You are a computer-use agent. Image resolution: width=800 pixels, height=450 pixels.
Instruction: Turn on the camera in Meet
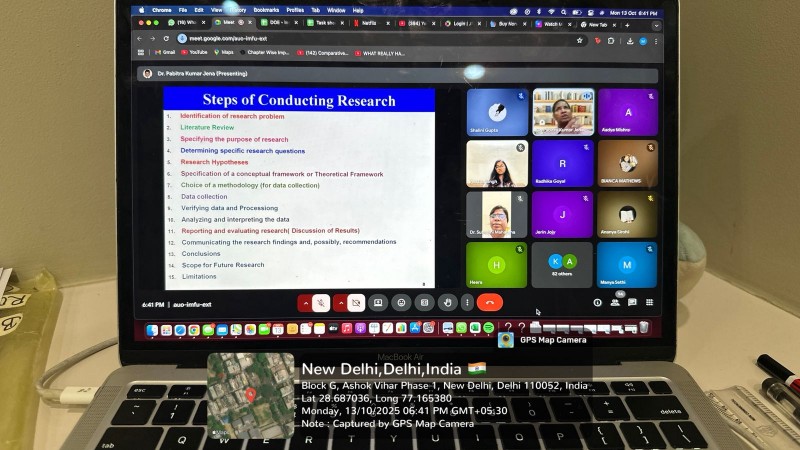coord(355,302)
